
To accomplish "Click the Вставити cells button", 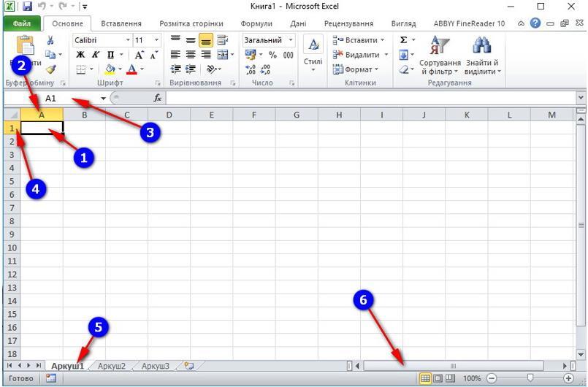I will 359,40.
